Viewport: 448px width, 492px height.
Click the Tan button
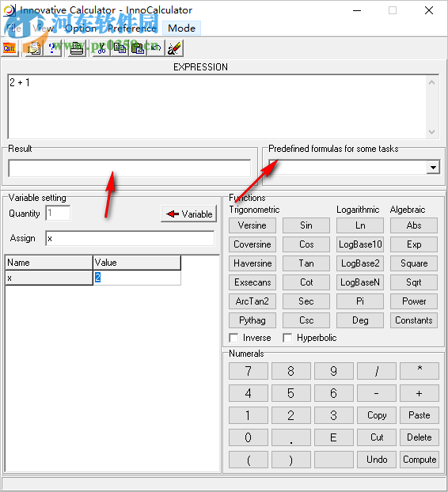(x=306, y=263)
